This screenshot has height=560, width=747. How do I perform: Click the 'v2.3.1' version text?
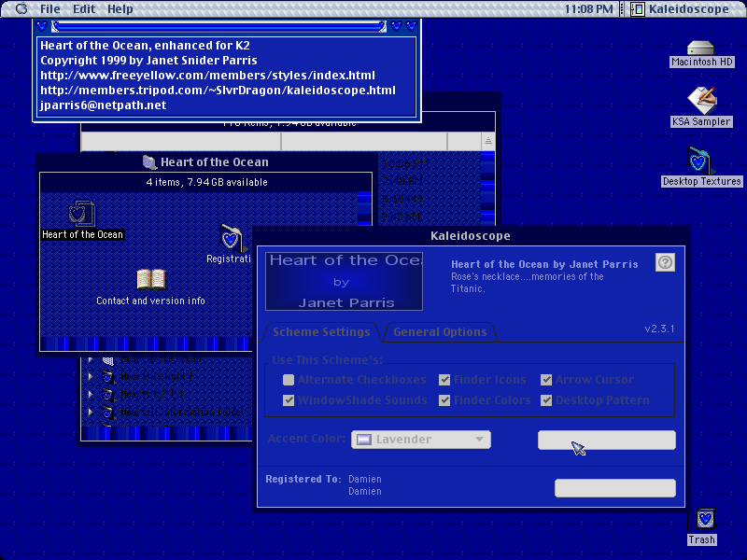tap(660, 329)
